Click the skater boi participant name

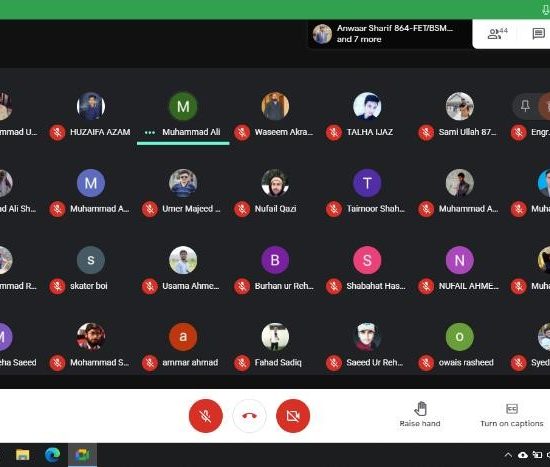tap(89, 286)
